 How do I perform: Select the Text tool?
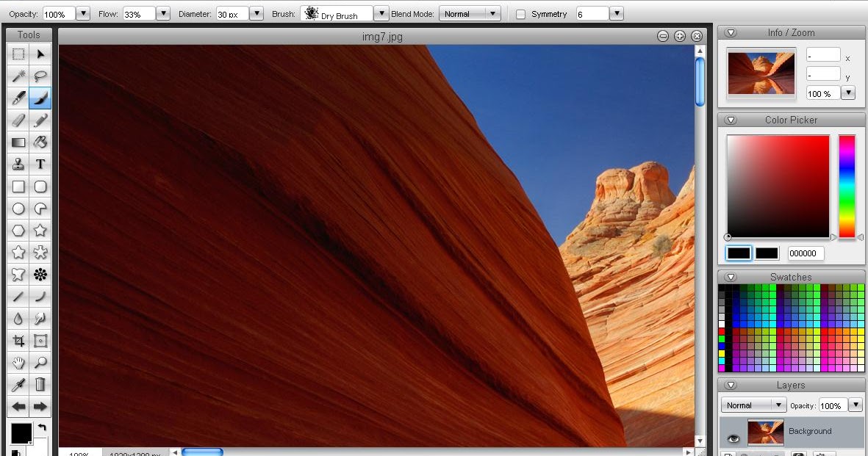(x=40, y=164)
